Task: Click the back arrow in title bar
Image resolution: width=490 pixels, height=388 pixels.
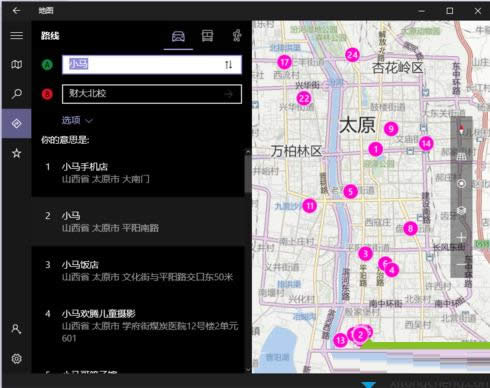Action: 16,11
